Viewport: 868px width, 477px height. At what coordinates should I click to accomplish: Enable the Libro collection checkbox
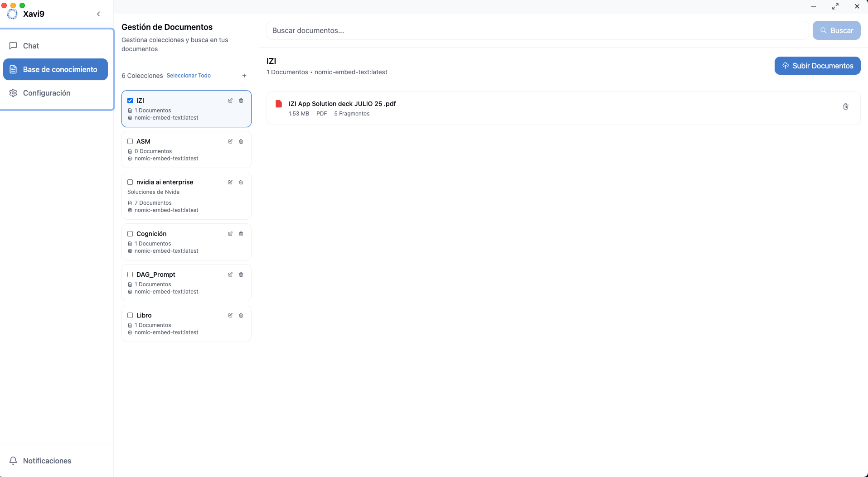click(x=130, y=315)
